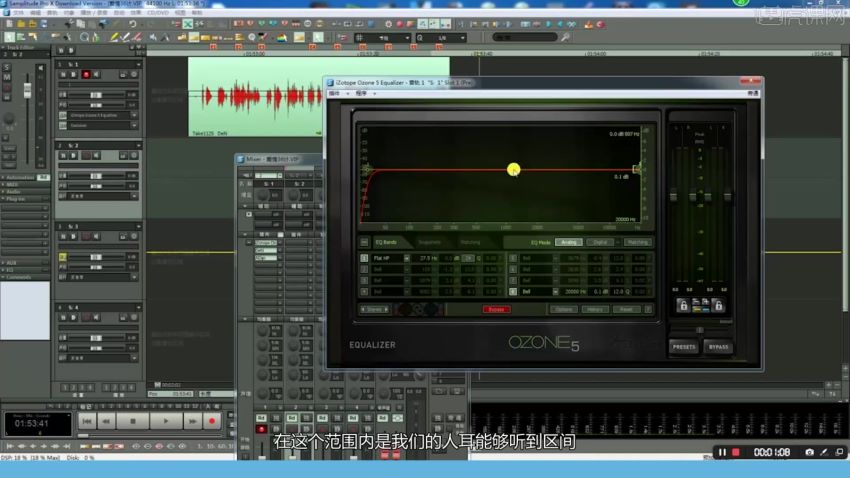Click the track 1 volume slider
Image resolution: width=850 pixels, height=478 pixels.
click(95, 95)
